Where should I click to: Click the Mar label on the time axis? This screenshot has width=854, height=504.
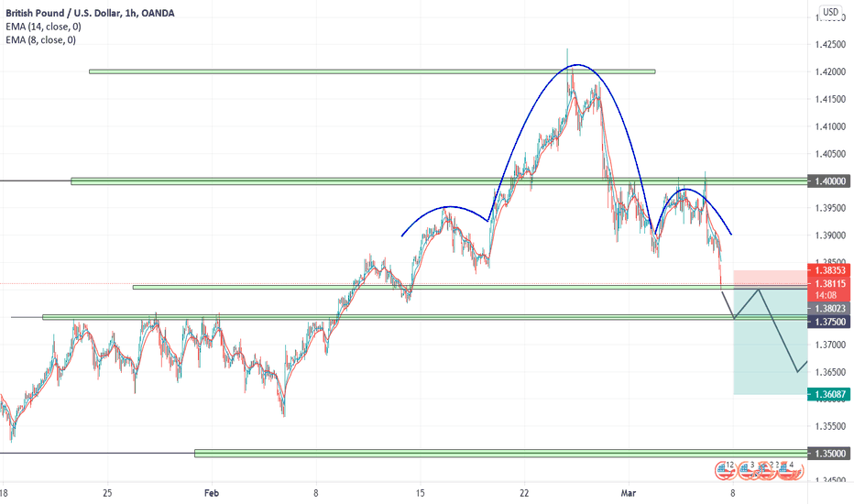(x=629, y=493)
